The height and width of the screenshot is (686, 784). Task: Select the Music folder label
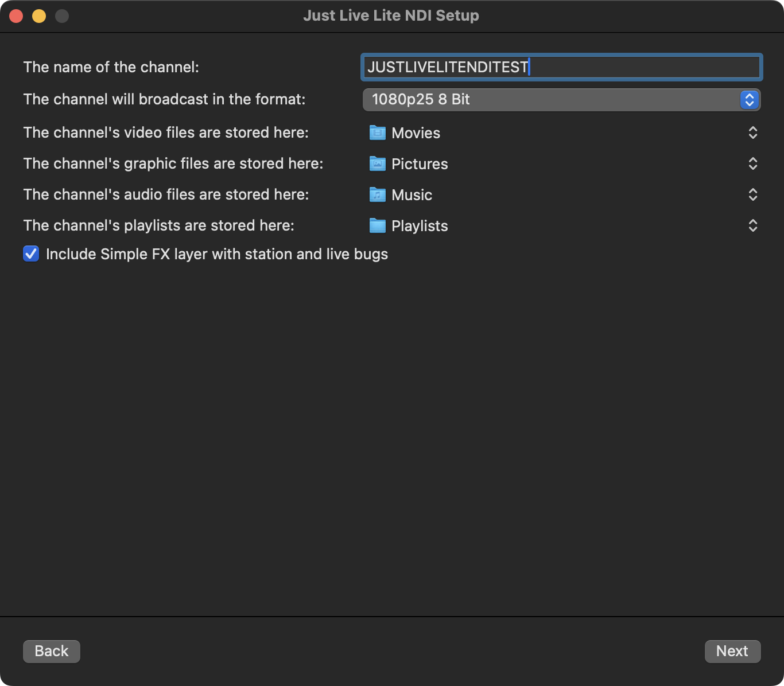click(x=412, y=195)
